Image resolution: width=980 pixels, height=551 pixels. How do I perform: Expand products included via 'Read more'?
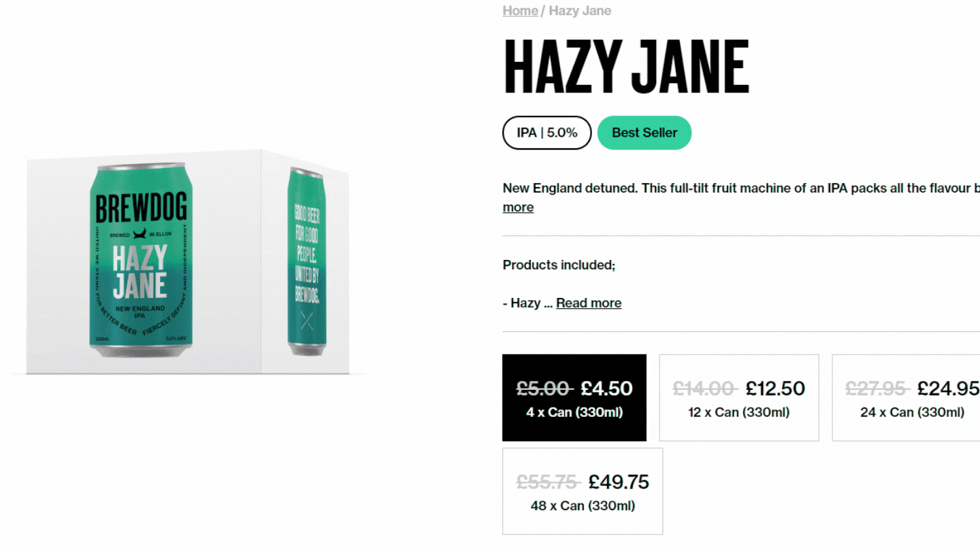[x=588, y=303]
